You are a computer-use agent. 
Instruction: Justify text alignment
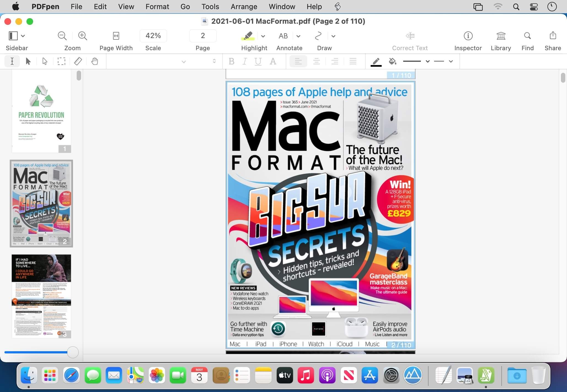pyautogui.click(x=353, y=61)
